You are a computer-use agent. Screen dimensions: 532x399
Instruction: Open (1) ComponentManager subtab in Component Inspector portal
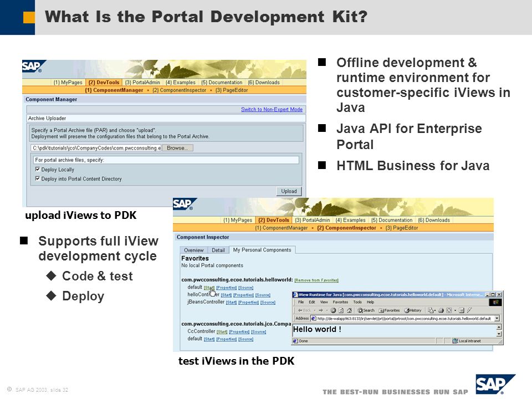pyautogui.click(x=282, y=228)
